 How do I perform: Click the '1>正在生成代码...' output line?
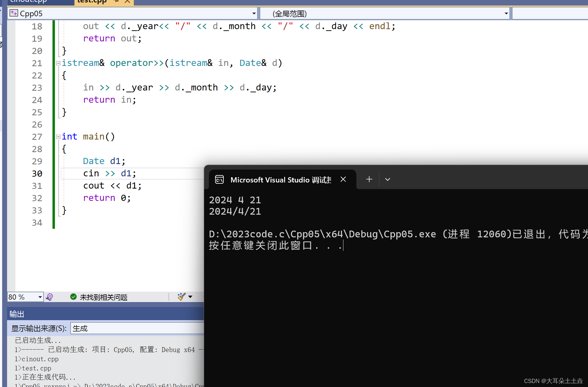pos(45,377)
